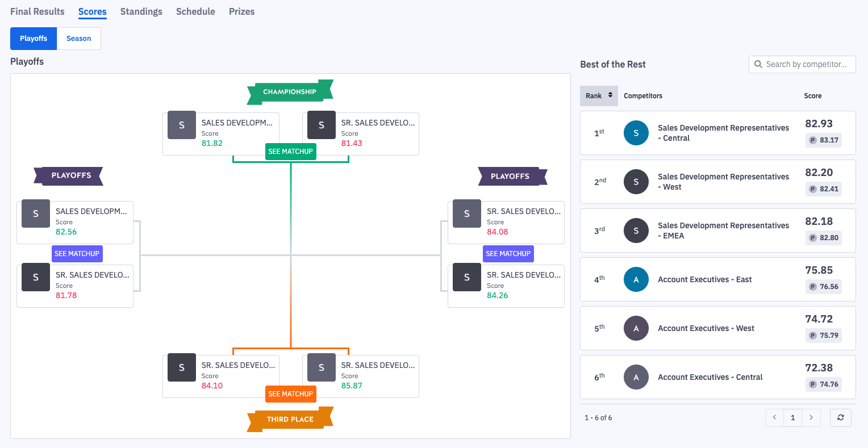Click the Account Executives - East avatar

[636, 279]
